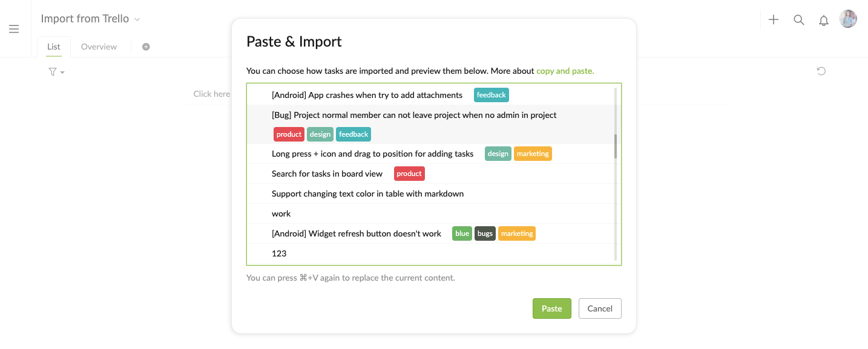Image resolution: width=868 pixels, height=349 pixels.
Task: Expand Import from Trello project dropdown
Action: click(x=137, y=19)
